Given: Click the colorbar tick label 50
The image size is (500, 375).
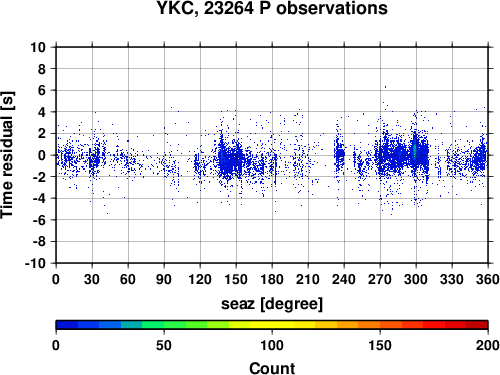Looking at the screenshot, I should coord(164,345).
